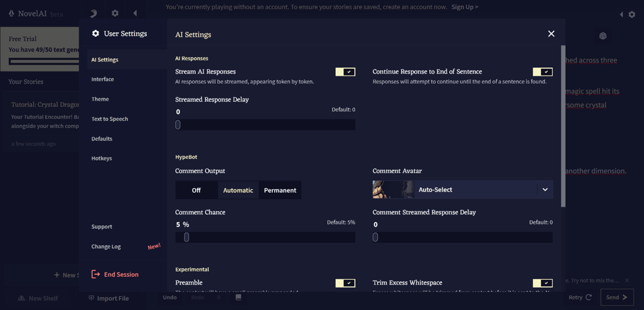Click the Comment Chance value 5 %
Image resolution: width=644 pixels, height=310 pixels.
[x=183, y=224]
